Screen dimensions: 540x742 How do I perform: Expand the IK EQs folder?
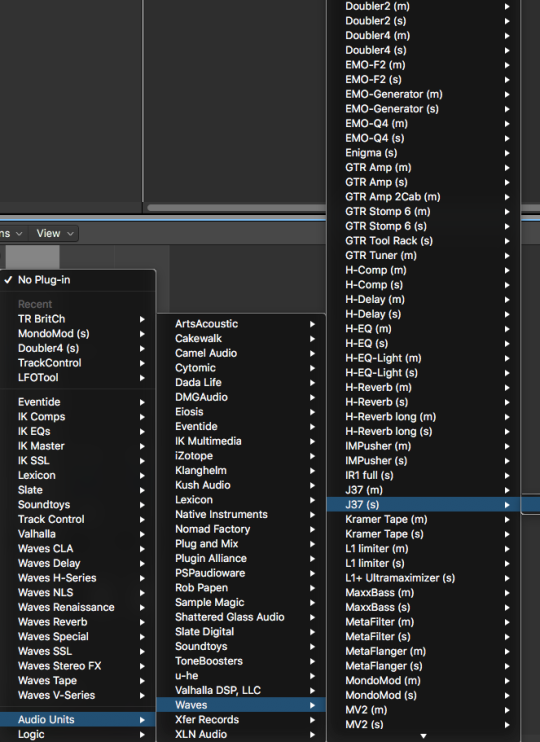(78, 431)
